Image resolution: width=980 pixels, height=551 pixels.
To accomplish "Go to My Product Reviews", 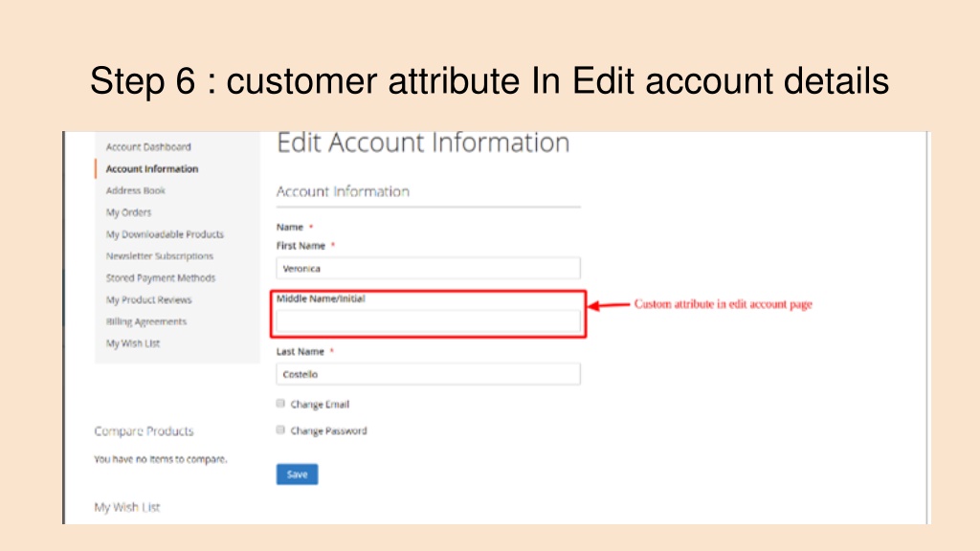I will point(148,299).
